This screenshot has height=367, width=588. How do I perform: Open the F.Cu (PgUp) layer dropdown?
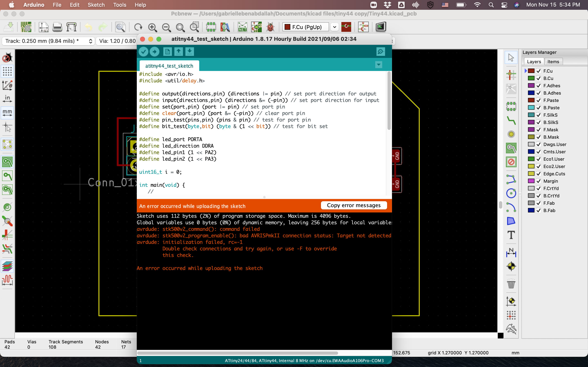click(x=335, y=27)
